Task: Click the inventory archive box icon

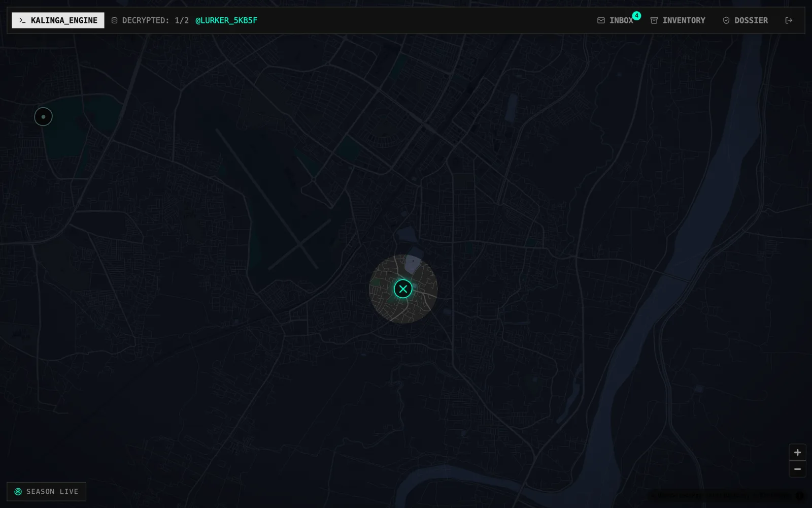Action: (654, 20)
